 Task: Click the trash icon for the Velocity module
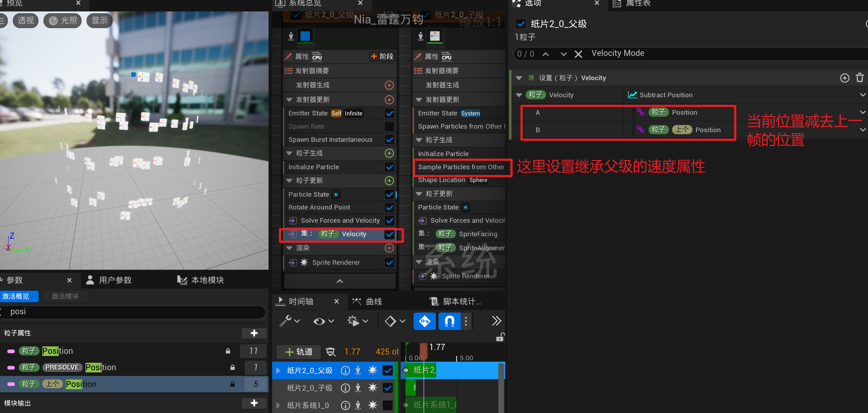(x=860, y=78)
